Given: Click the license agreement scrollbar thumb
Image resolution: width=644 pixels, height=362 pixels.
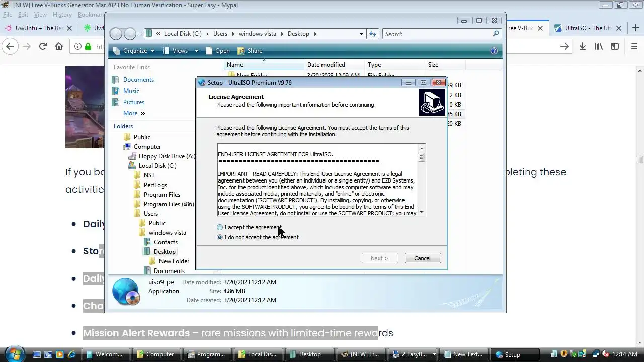Looking at the screenshot, I should pos(422,157).
